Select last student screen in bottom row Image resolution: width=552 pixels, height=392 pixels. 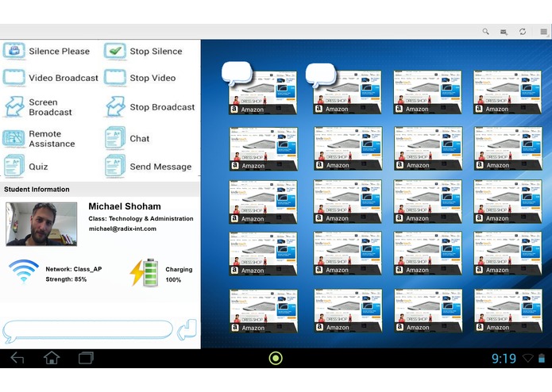pyautogui.click(x=508, y=310)
